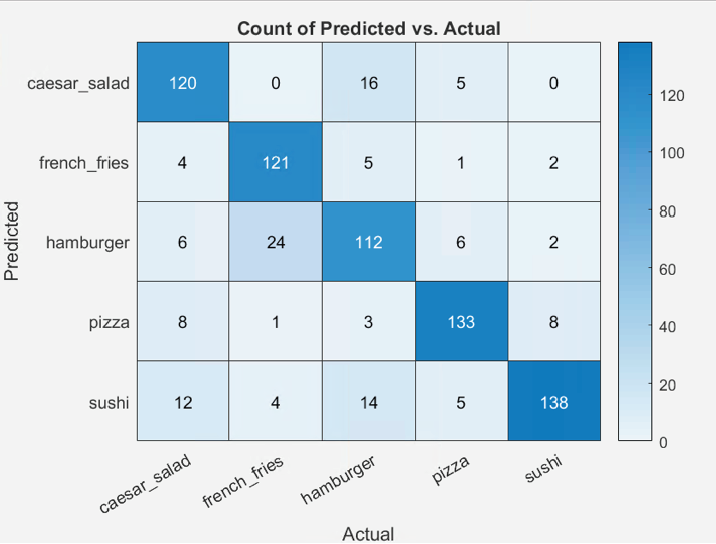
Task: Click the colorbar gradient on the right
Action: tap(635, 241)
